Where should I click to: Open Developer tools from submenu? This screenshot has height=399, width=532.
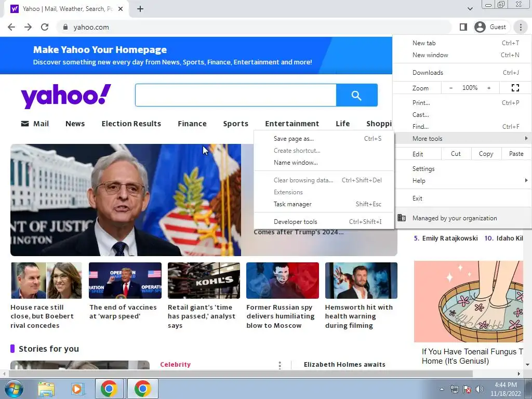point(324,222)
